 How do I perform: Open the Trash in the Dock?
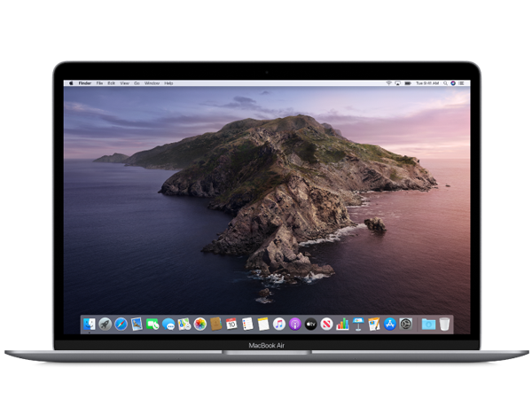click(x=444, y=324)
